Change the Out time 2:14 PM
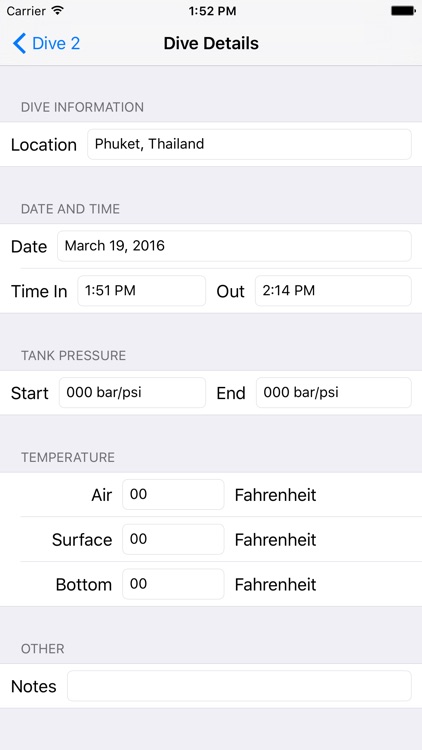This screenshot has width=422, height=750. click(333, 291)
